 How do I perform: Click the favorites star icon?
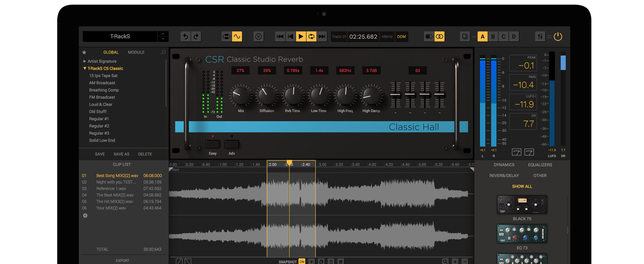[84, 52]
